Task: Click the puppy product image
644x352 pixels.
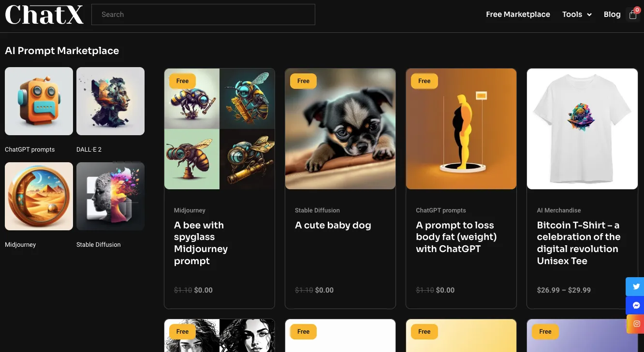Action: [340, 128]
